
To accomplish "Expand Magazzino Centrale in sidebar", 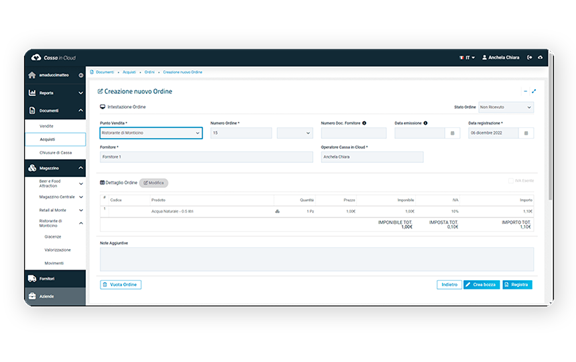I will click(81, 197).
